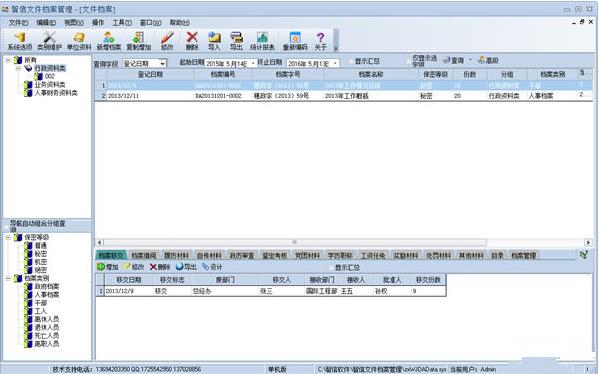The height and width of the screenshot is (374, 599).
Task: Click column chooser icon at grid header end
Action: coord(582,73)
